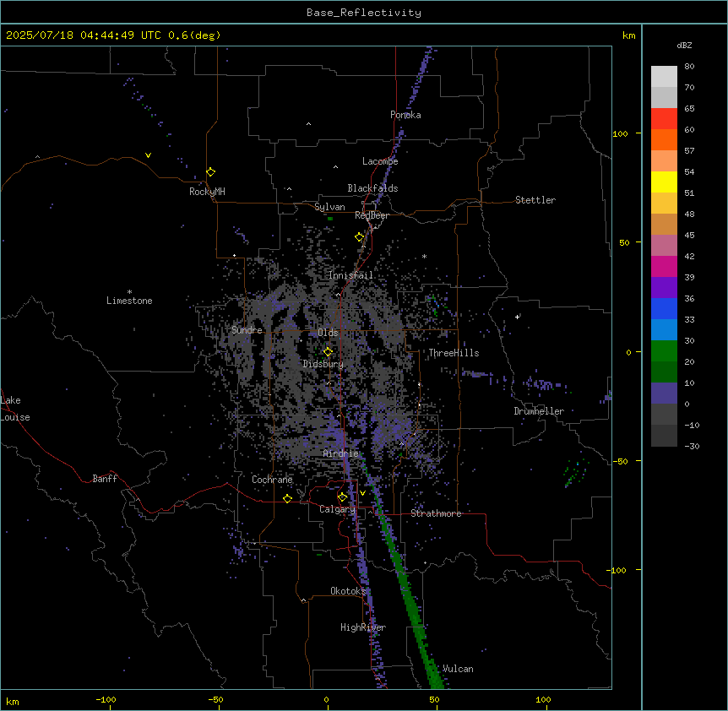Viewport: 728px width, 711px height.
Task: Click the Didsbury city label
Action: (323, 364)
